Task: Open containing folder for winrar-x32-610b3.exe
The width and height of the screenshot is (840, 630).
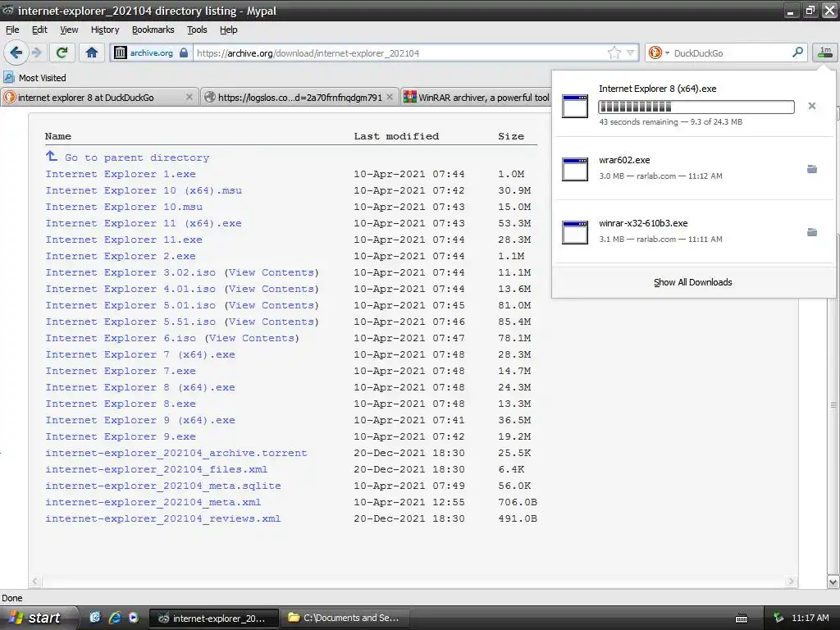Action: (x=811, y=232)
